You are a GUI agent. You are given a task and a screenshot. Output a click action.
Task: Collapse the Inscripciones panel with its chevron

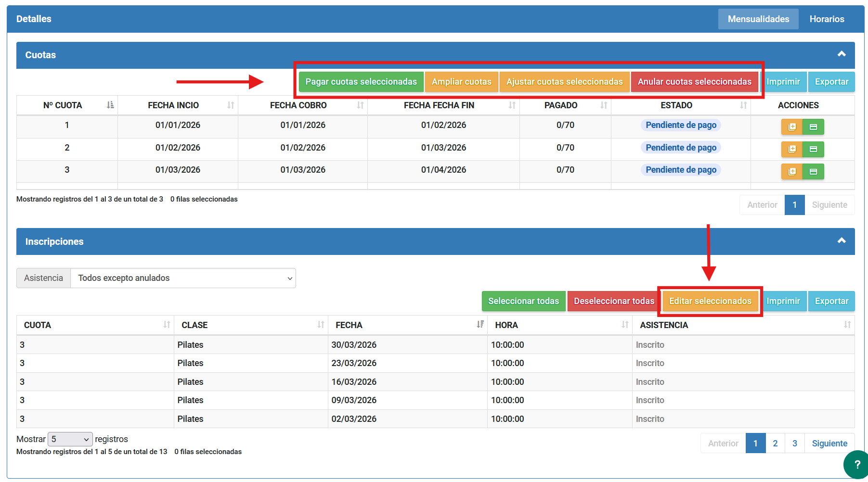(x=842, y=241)
